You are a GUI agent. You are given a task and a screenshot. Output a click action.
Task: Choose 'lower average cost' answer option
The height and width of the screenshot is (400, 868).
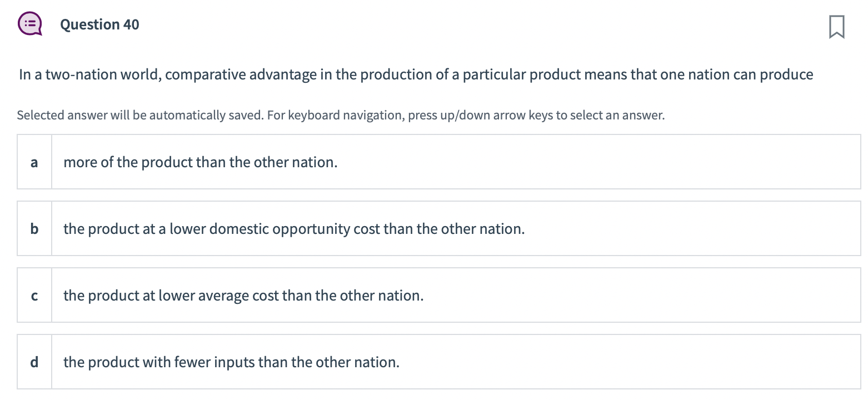pos(243,296)
